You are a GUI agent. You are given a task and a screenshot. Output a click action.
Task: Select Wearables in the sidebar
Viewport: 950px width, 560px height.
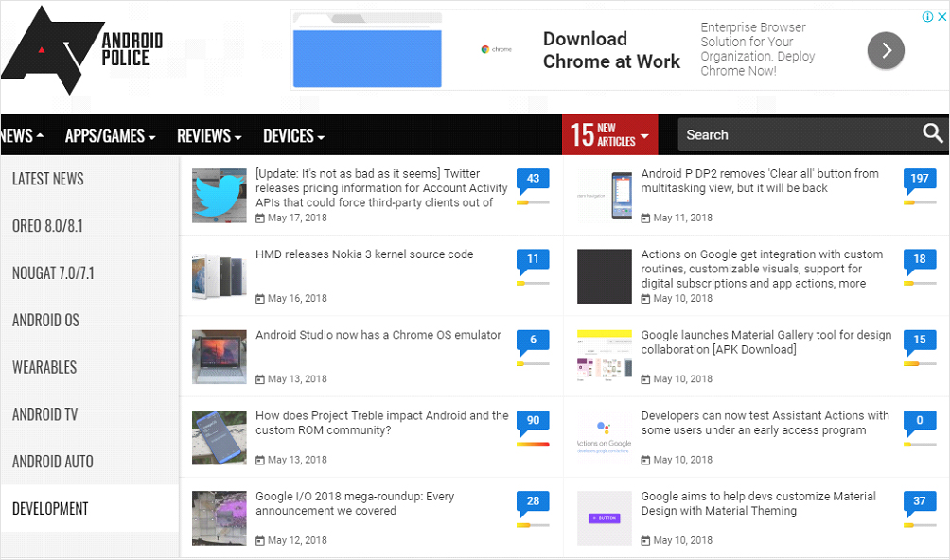click(x=44, y=367)
